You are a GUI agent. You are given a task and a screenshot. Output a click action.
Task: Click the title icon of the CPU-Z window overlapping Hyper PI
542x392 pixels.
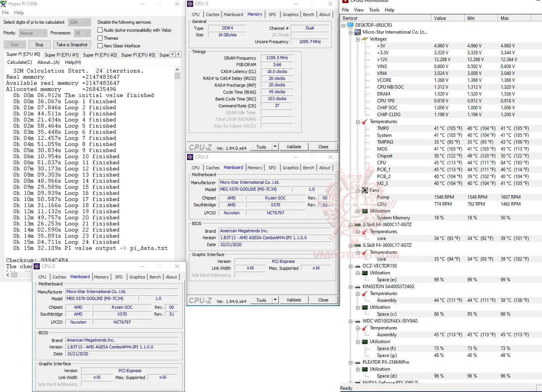[37, 266]
